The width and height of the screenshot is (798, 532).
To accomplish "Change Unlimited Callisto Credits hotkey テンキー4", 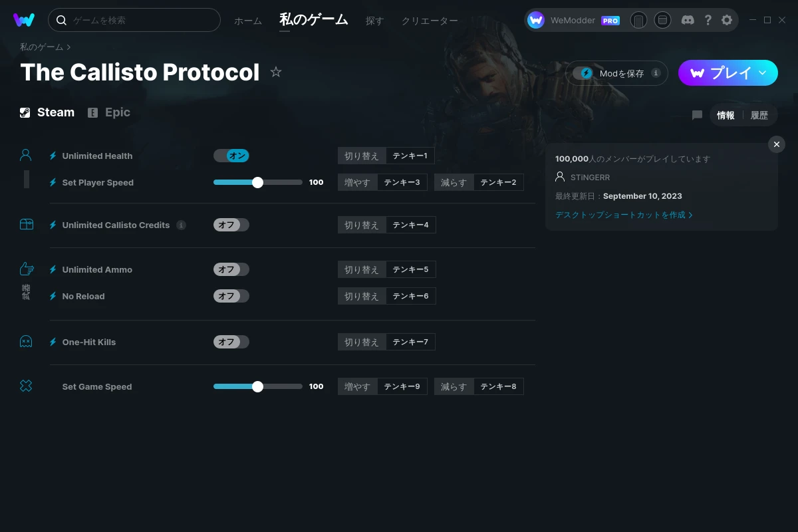I will (x=410, y=225).
